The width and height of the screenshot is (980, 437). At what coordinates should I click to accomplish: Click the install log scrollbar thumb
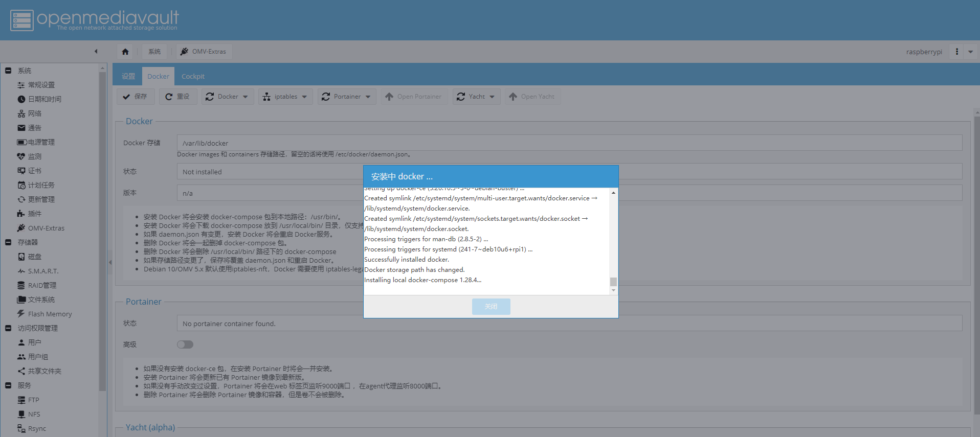pos(613,282)
